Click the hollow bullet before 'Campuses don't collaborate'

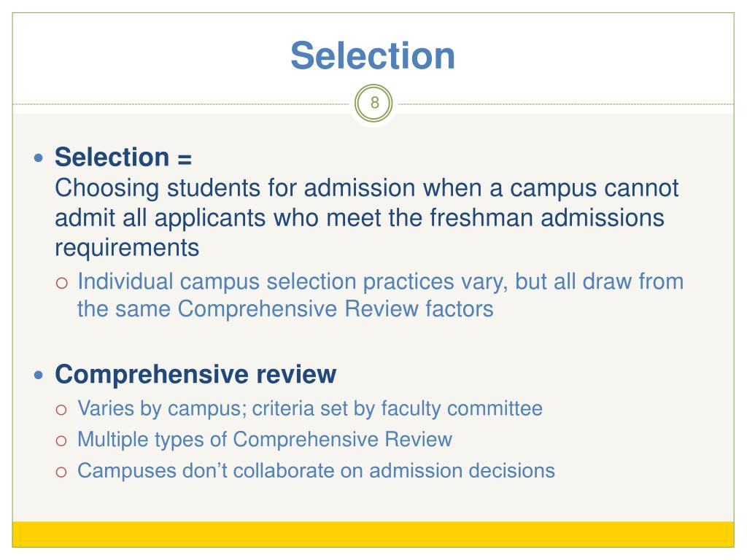tap(61, 472)
